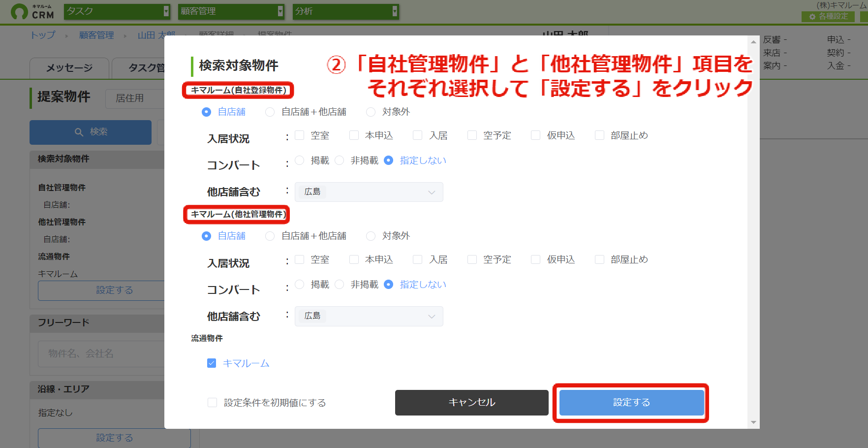This screenshot has width=868, height=448.
Task: Open the 居住用 property type dropdown
Action: (135, 98)
